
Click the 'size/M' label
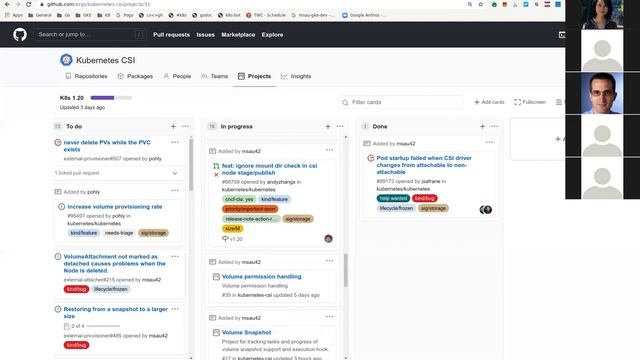tap(233, 229)
